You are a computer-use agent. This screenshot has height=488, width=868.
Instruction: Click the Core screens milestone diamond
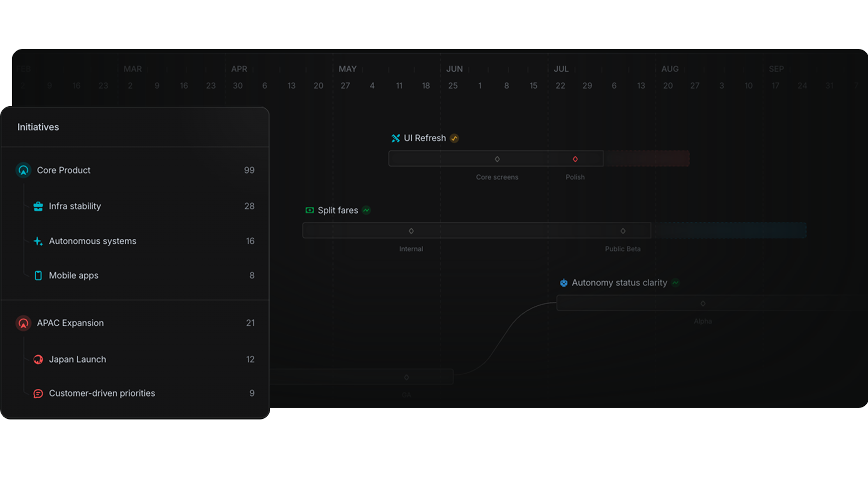point(497,159)
